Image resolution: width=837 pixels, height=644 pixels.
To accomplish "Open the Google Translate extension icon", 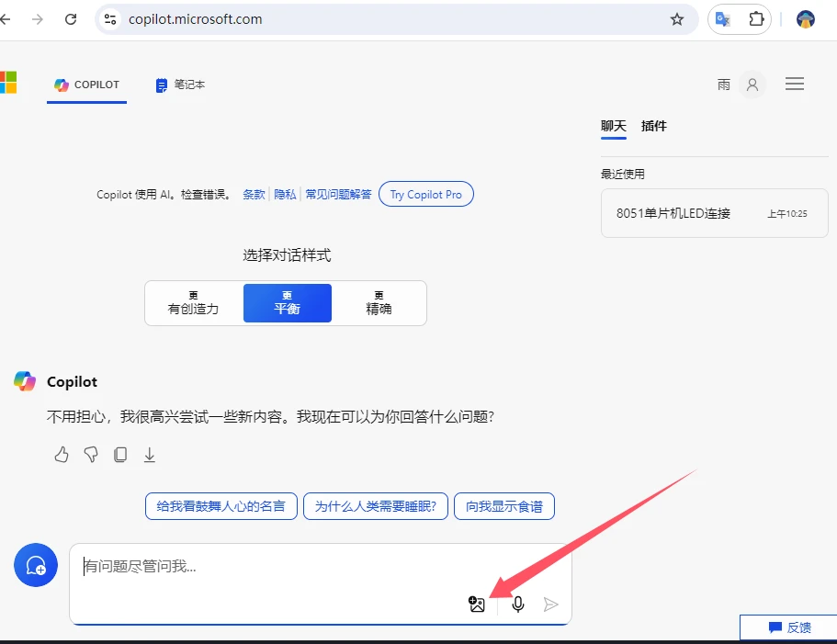I will click(723, 19).
